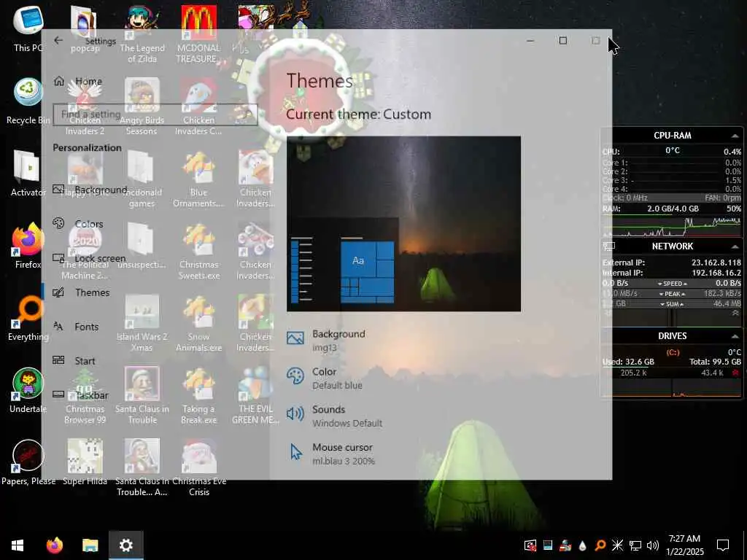Launch Firefox from the taskbar
This screenshot has height=560, width=747.
[54, 545]
